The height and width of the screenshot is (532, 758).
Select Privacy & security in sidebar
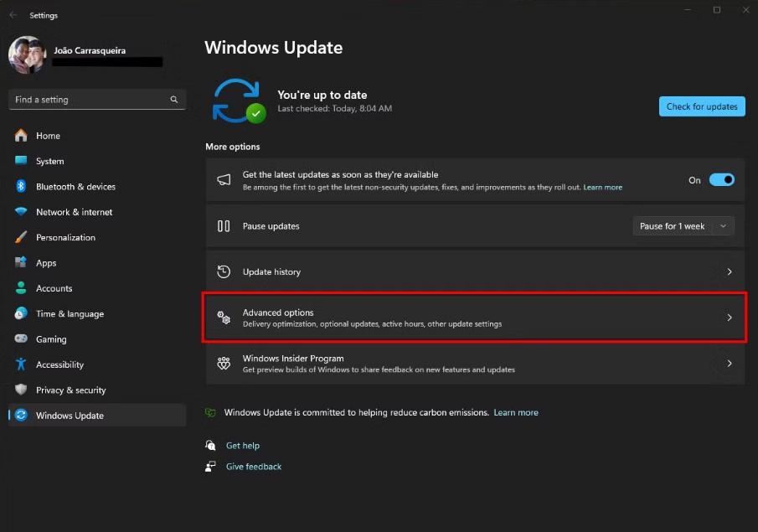[x=97, y=390]
